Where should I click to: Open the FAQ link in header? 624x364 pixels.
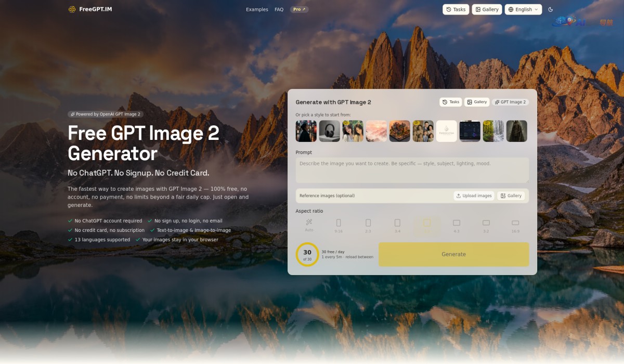[279, 9]
